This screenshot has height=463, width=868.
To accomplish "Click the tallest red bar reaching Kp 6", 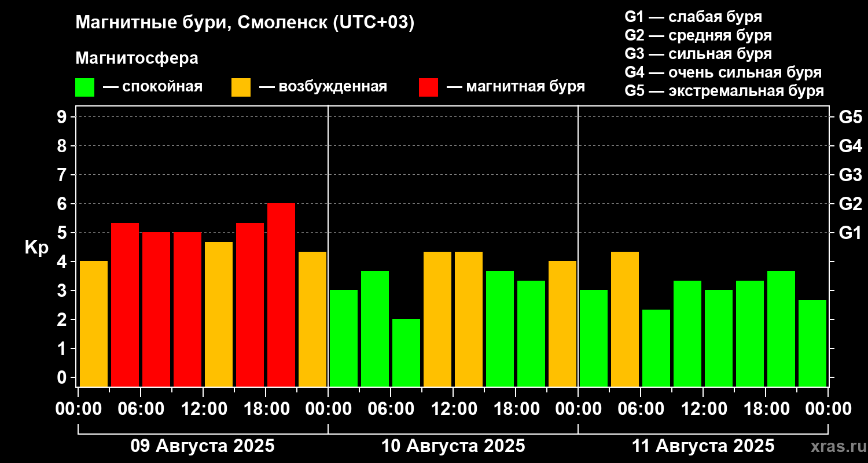I will pyautogui.click(x=281, y=295).
